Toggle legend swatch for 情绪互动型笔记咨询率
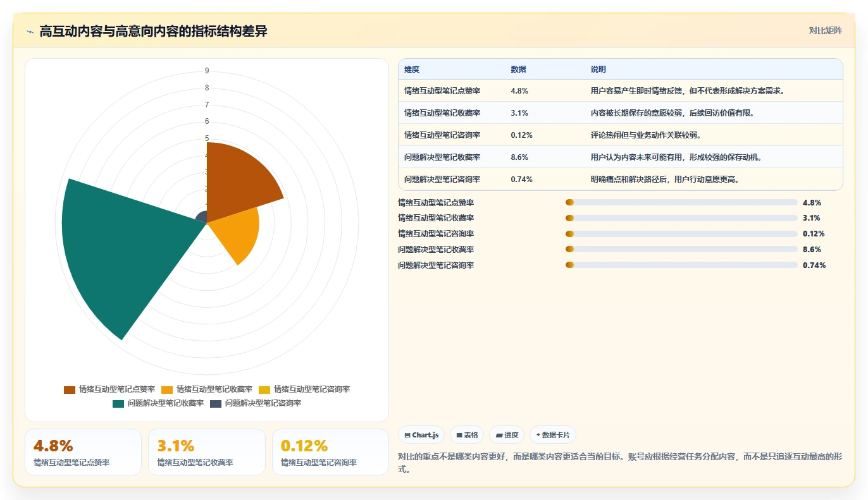 point(264,389)
